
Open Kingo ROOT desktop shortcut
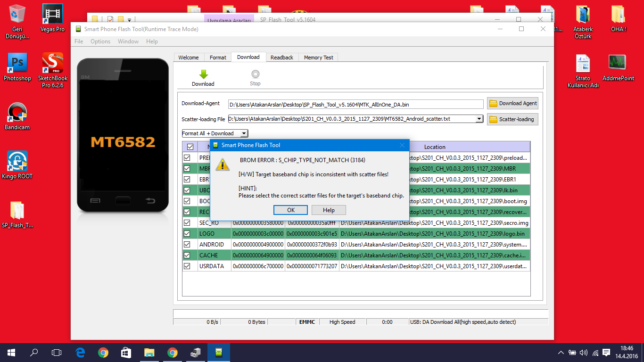pyautogui.click(x=17, y=165)
